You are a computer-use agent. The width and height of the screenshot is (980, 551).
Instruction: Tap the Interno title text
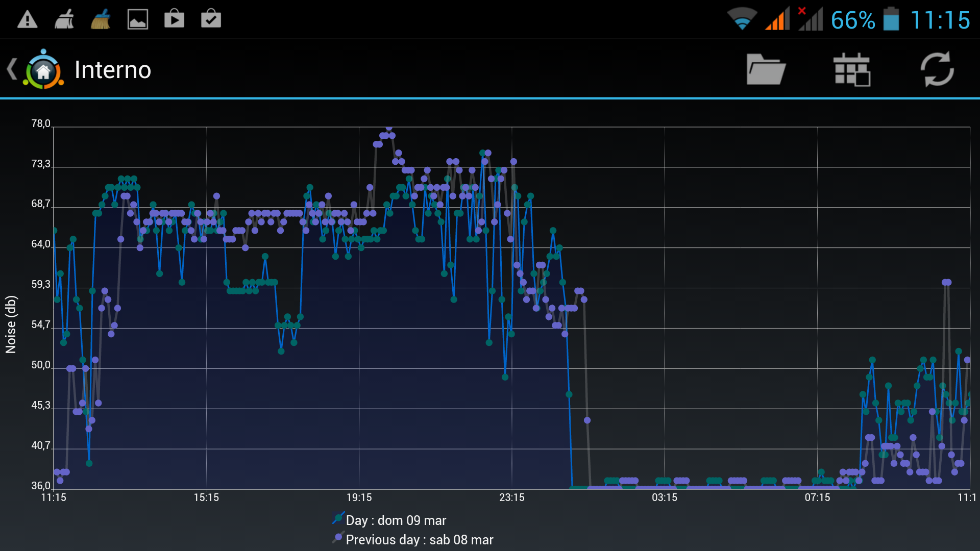click(113, 70)
